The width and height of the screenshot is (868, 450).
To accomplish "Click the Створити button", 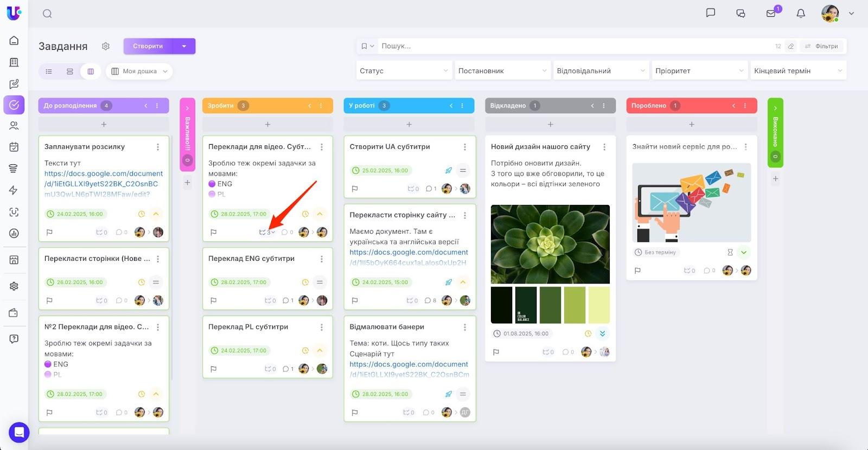I will click(148, 46).
